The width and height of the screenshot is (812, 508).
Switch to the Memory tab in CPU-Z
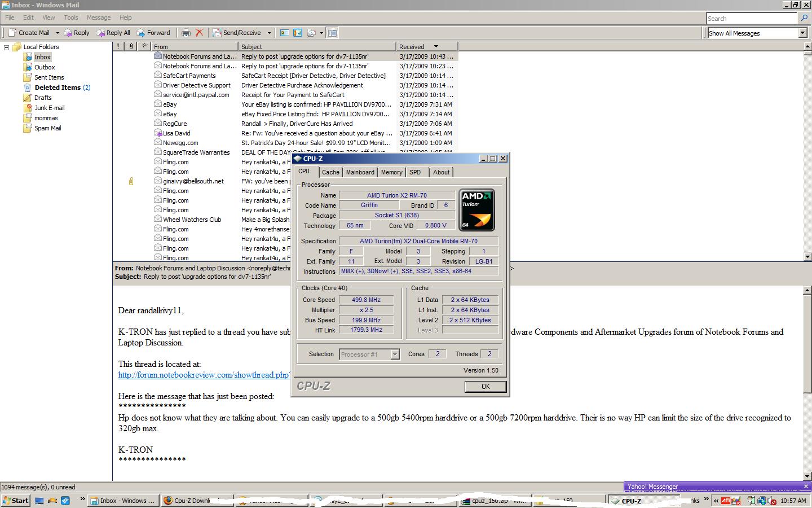point(391,172)
